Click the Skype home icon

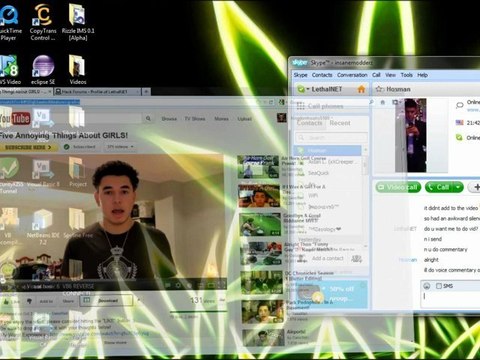click(361, 89)
